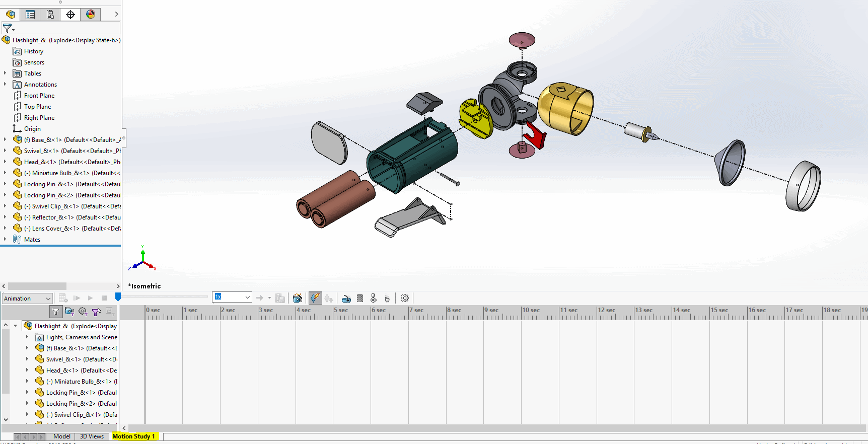Show more manager tabs with chevron arrow
This screenshot has height=444, width=868.
116,15
